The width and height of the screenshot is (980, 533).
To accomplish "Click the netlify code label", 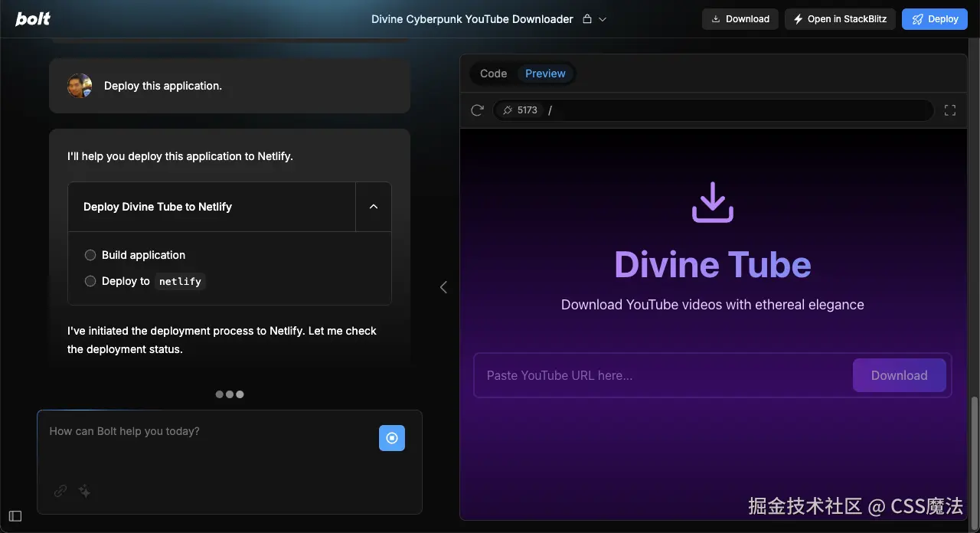I will [x=180, y=281].
